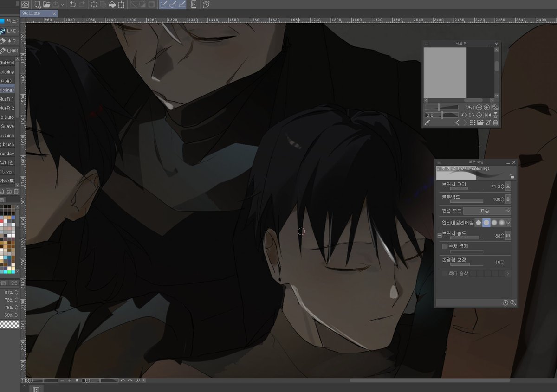Viewport: 557px width, 392px height.
Task: Open file with folder icon
Action: click(x=46, y=5)
